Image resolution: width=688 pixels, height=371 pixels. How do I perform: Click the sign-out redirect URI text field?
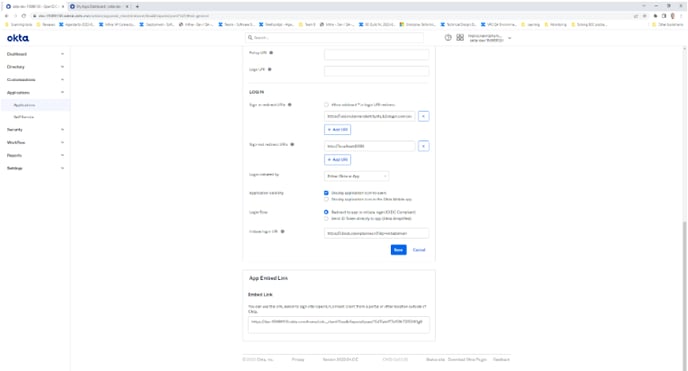pos(369,146)
